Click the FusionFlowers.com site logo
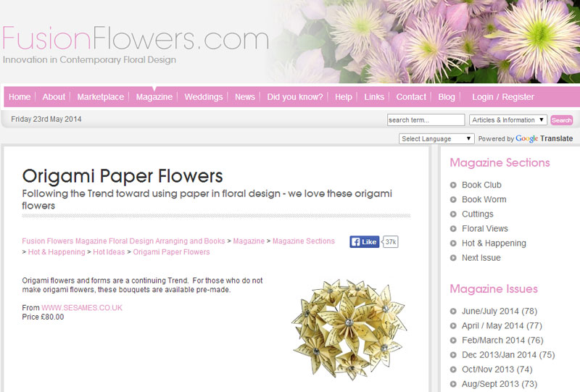580x392 pixels. coord(136,38)
